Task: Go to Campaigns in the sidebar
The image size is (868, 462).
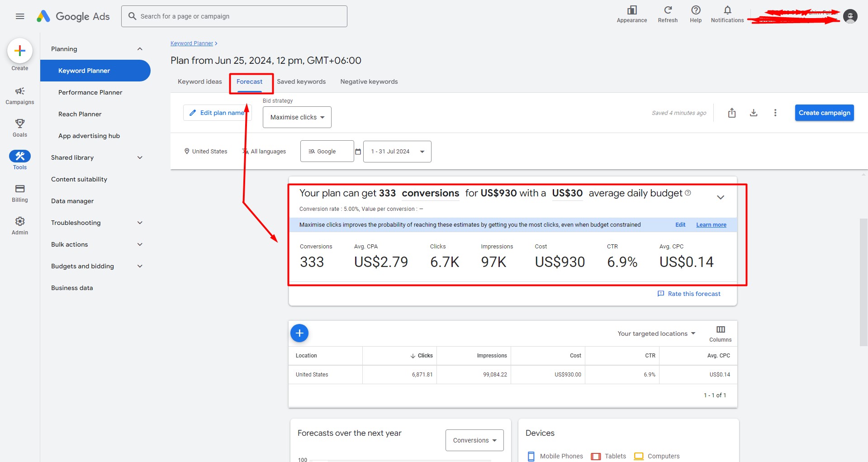Action: coord(20,96)
